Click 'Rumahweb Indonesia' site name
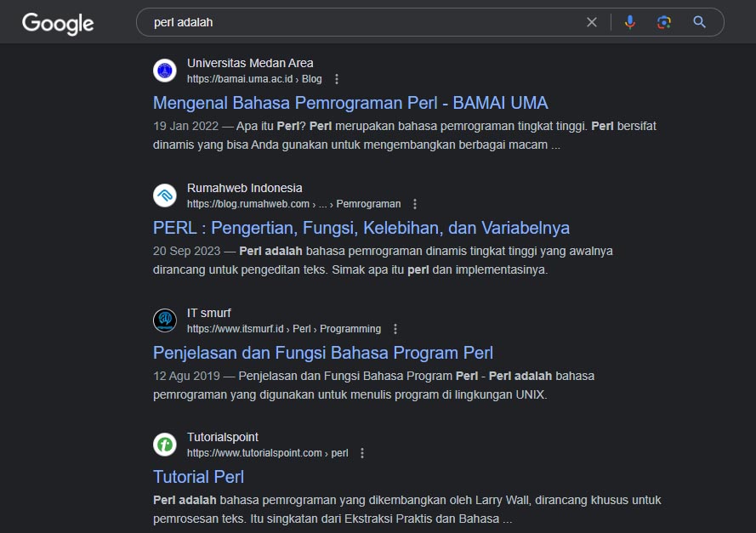756x533 pixels. pyautogui.click(x=244, y=188)
